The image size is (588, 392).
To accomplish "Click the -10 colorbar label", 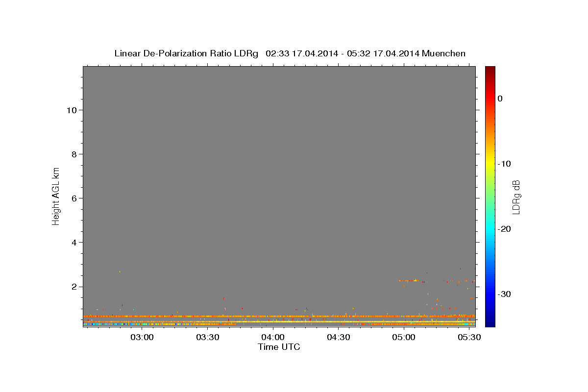I will point(504,164).
